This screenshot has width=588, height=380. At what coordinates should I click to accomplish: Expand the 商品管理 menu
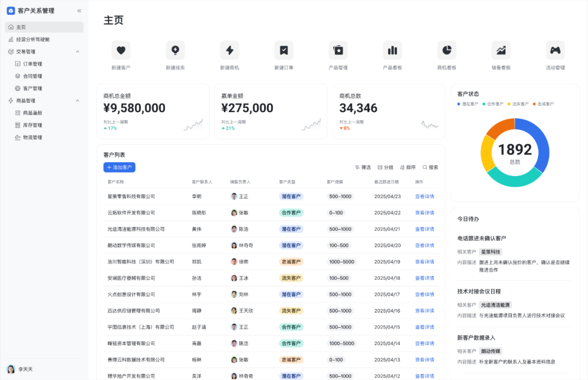coord(44,100)
